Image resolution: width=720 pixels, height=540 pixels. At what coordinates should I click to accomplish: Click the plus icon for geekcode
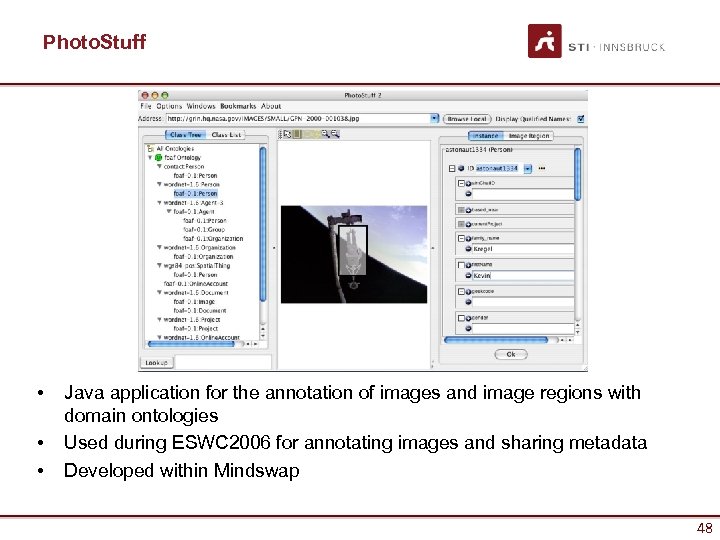point(468,292)
